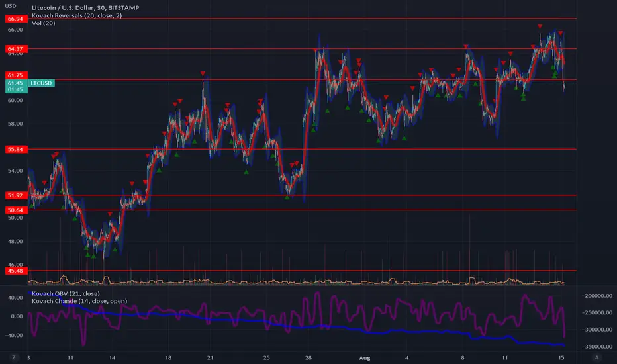The image size is (617, 364).
Task: Click the 25 date label on time axis
Action: pos(266,357)
